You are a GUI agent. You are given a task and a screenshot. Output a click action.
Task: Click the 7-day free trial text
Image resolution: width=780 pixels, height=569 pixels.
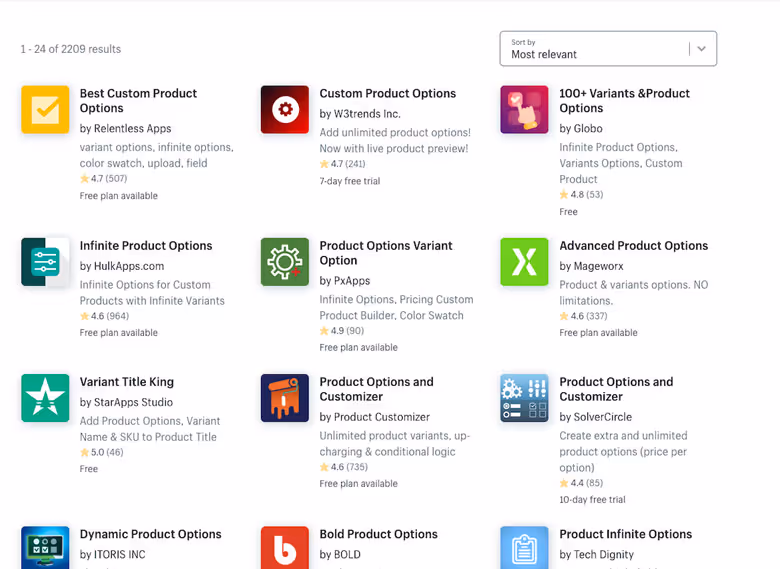coord(350,181)
